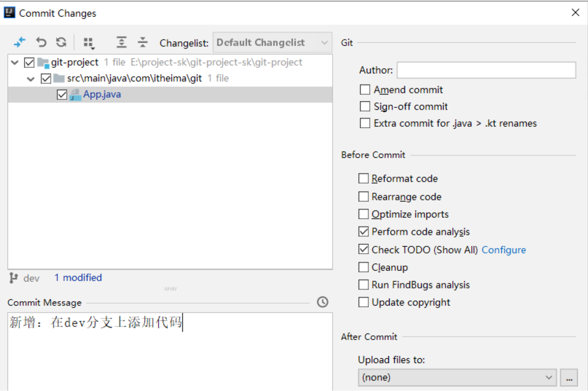Open the Upload files to dropdown

click(457, 377)
